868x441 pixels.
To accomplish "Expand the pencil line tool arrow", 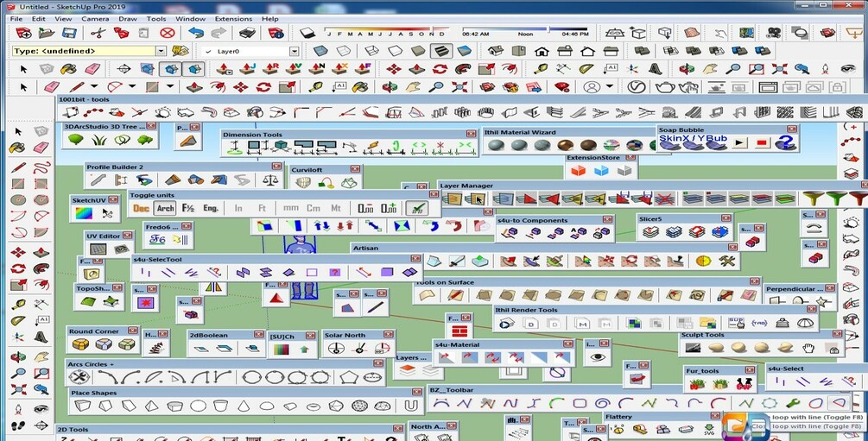I will 94,86.
